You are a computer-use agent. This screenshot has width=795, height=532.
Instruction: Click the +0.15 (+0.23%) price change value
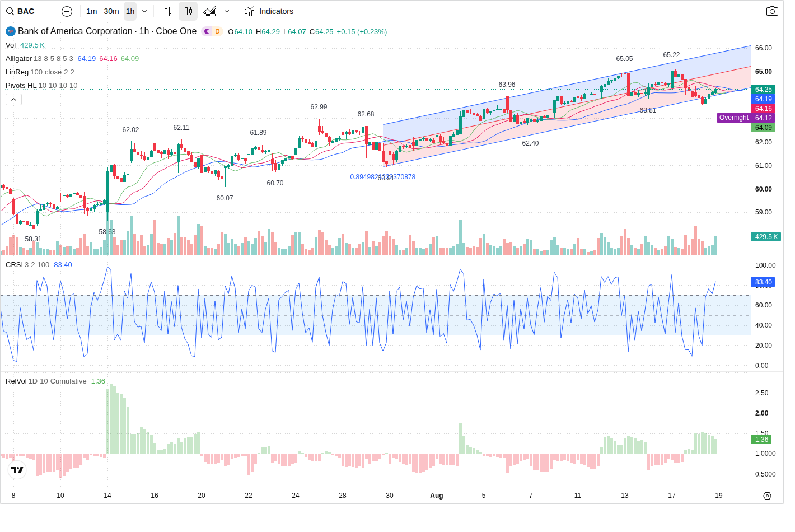click(x=362, y=32)
